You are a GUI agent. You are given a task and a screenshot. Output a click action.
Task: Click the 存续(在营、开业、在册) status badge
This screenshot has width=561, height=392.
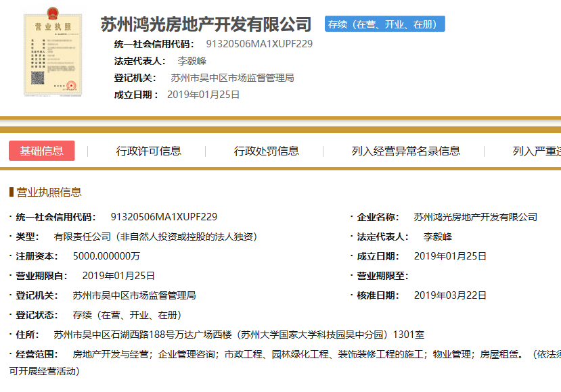click(385, 24)
